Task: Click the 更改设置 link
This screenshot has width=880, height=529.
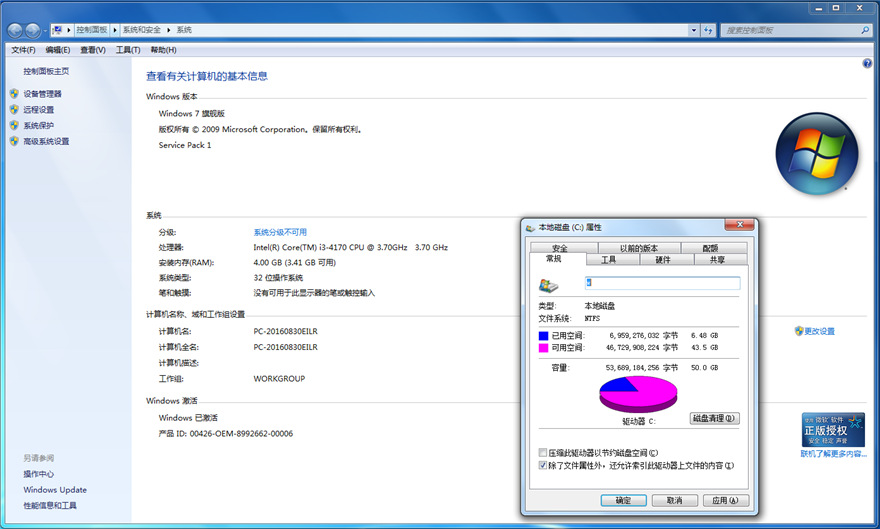Action: [819, 331]
